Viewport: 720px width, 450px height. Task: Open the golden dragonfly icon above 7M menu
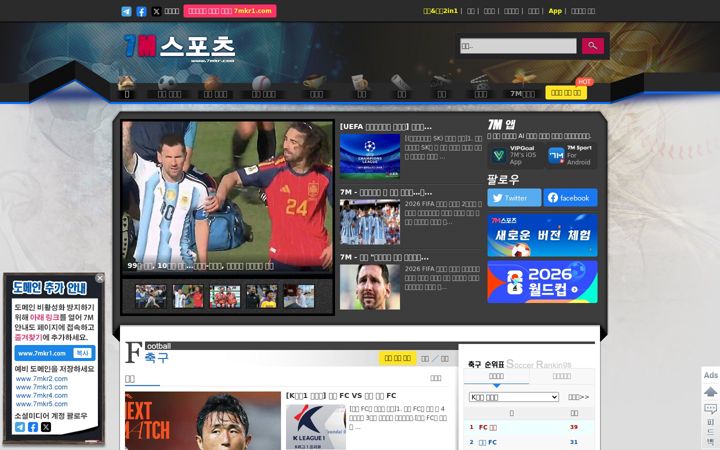tap(524, 78)
